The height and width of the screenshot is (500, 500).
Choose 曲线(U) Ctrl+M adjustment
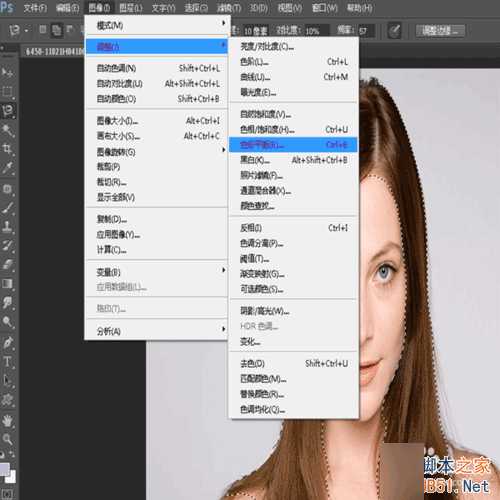[x=293, y=77]
